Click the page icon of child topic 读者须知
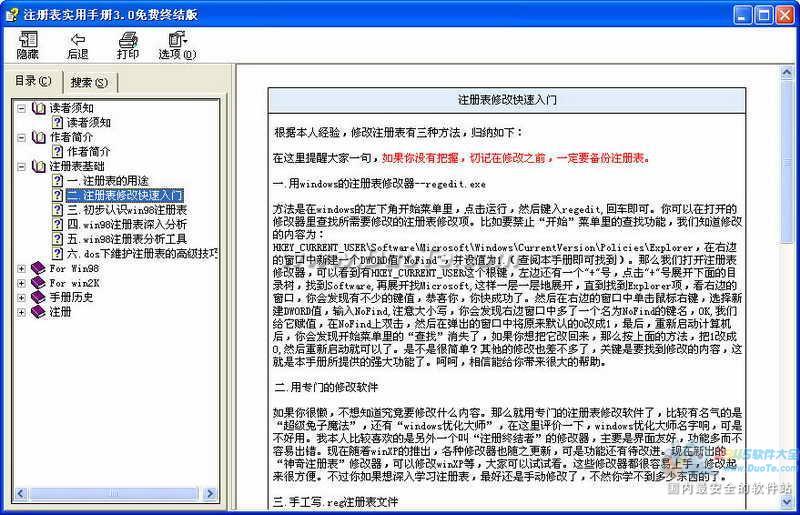 (x=58, y=122)
